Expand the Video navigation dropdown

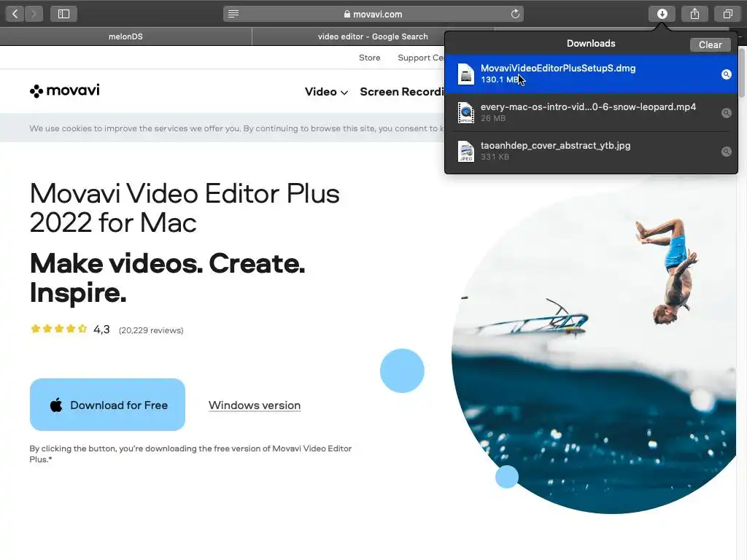pyautogui.click(x=326, y=91)
